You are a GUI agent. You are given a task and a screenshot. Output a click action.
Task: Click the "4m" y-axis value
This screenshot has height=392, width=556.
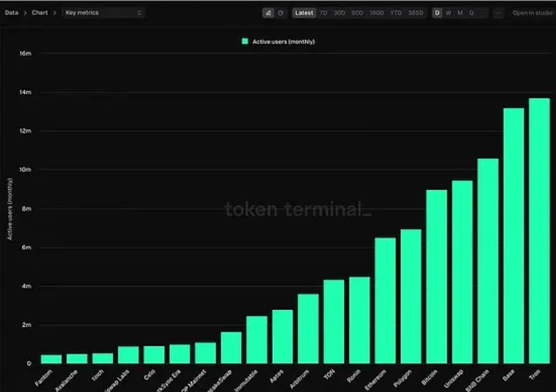click(x=27, y=286)
